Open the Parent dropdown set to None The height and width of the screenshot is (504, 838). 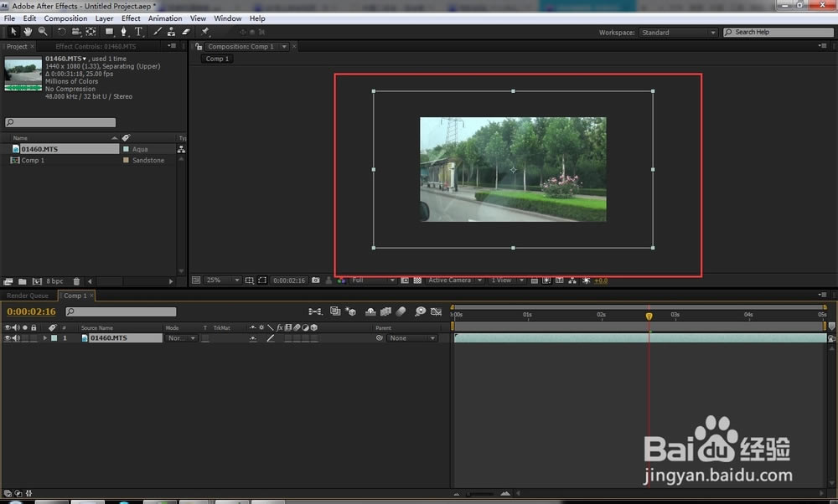411,337
